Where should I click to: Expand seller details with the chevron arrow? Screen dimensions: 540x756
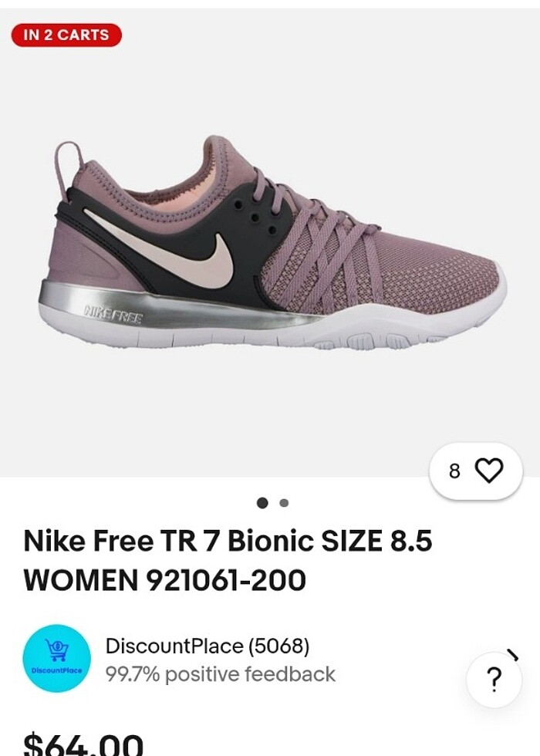point(513,655)
